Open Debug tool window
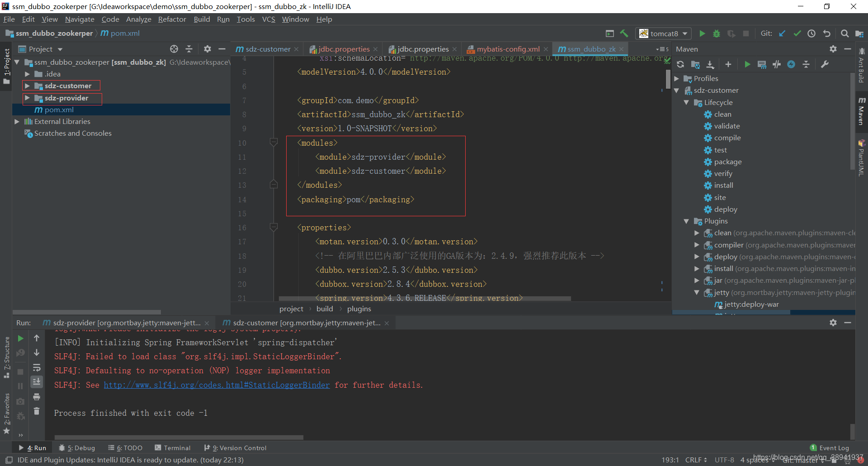Screen dimensions: 868x466 (x=77, y=448)
